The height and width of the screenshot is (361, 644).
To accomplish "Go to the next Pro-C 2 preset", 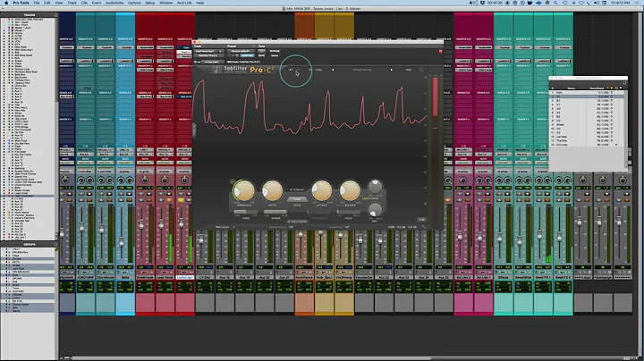I will tap(392, 70).
